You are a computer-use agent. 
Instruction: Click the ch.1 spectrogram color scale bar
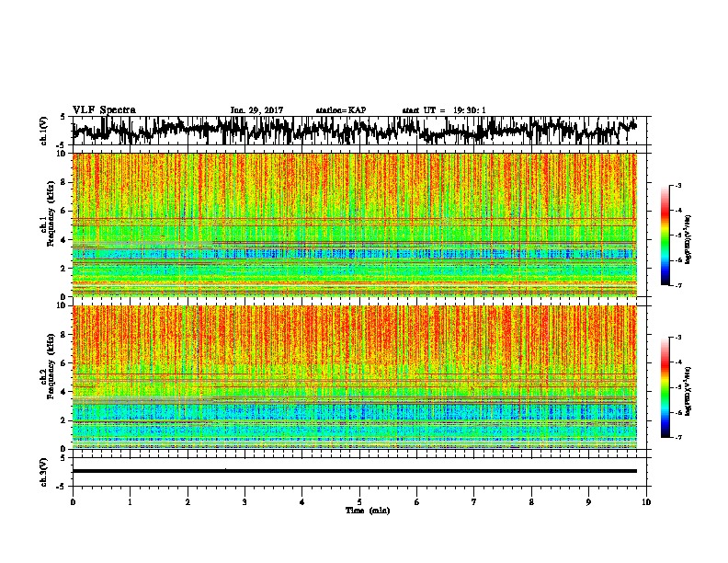coord(665,236)
